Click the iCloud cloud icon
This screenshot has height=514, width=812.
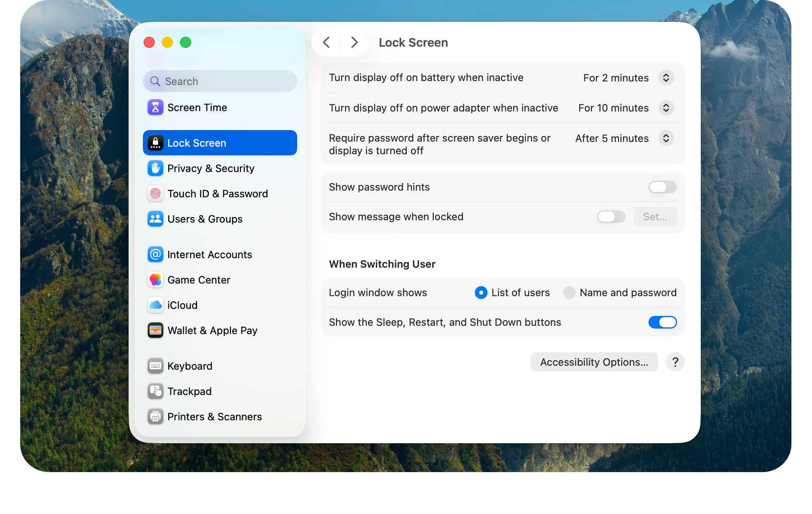point(155,305)
